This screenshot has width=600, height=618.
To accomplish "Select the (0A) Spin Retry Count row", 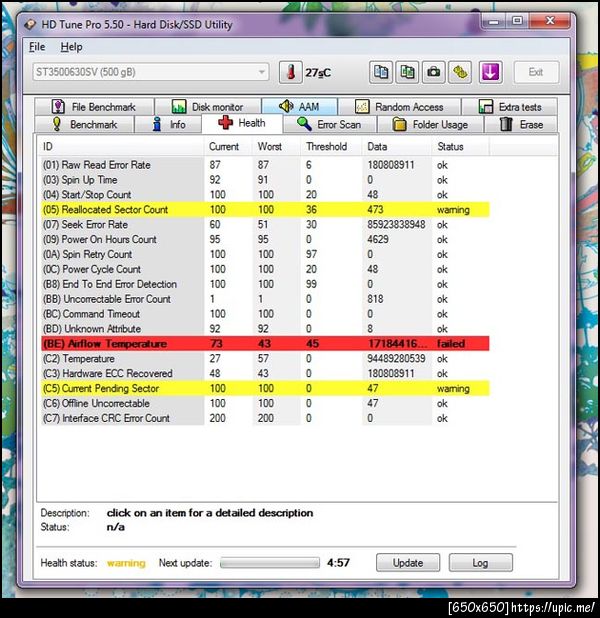I will (265, 254).
